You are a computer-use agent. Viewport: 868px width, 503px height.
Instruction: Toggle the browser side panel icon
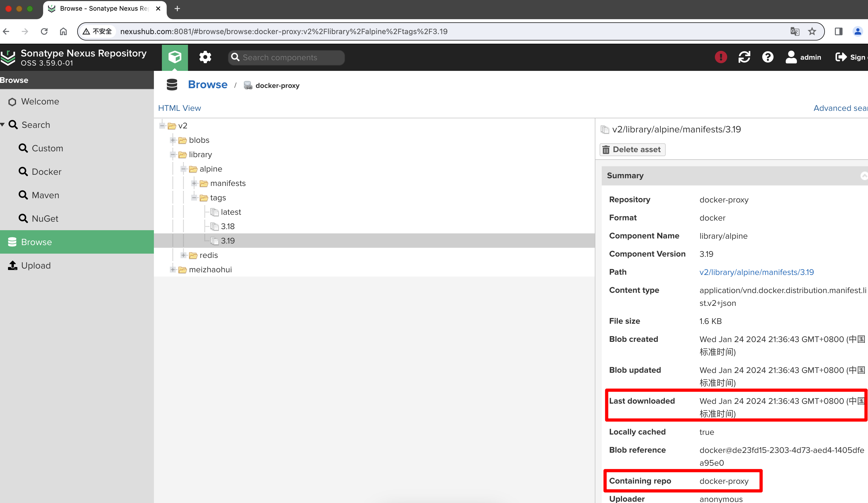click(x=838, y=31)
